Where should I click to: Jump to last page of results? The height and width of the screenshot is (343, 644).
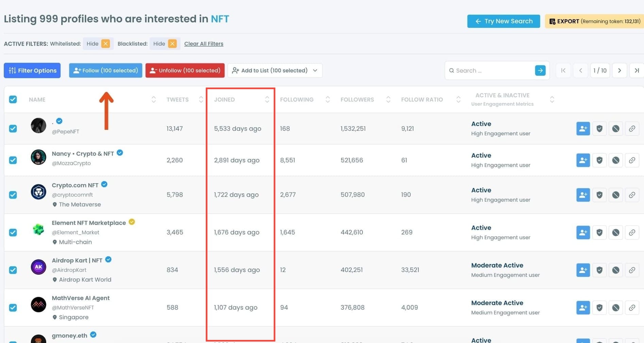pos(637,70)
